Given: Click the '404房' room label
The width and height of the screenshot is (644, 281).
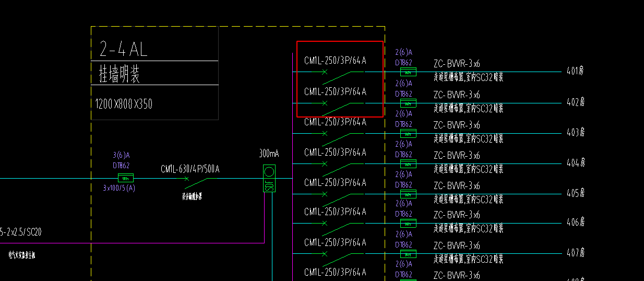Looking at the screenshot, I should tap(576, 162).
